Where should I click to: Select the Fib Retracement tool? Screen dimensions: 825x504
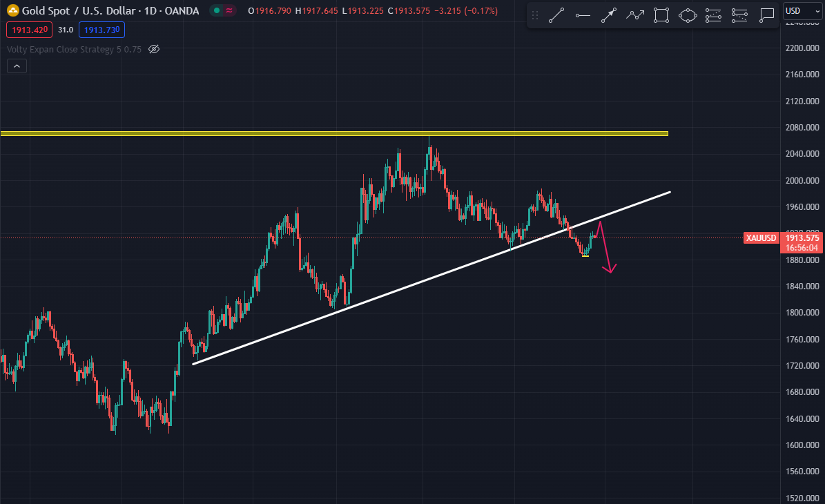coord(713,15)
